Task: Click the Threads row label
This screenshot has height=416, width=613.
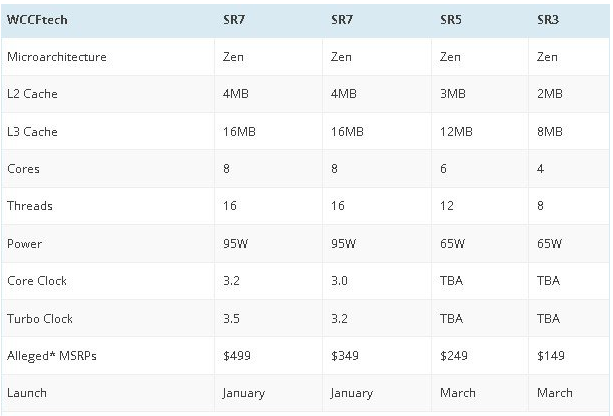Action: pos(30,206)
